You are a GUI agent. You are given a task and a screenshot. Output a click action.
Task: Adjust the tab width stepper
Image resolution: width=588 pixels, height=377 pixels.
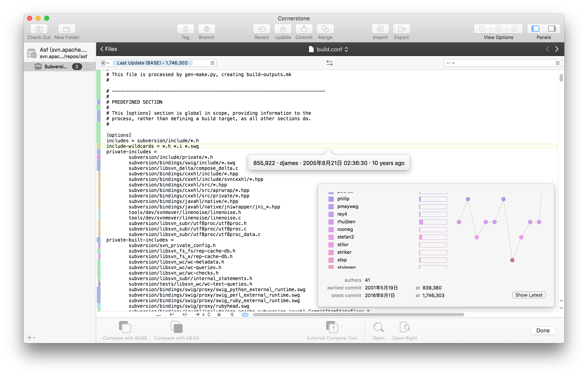coord(209,315)
